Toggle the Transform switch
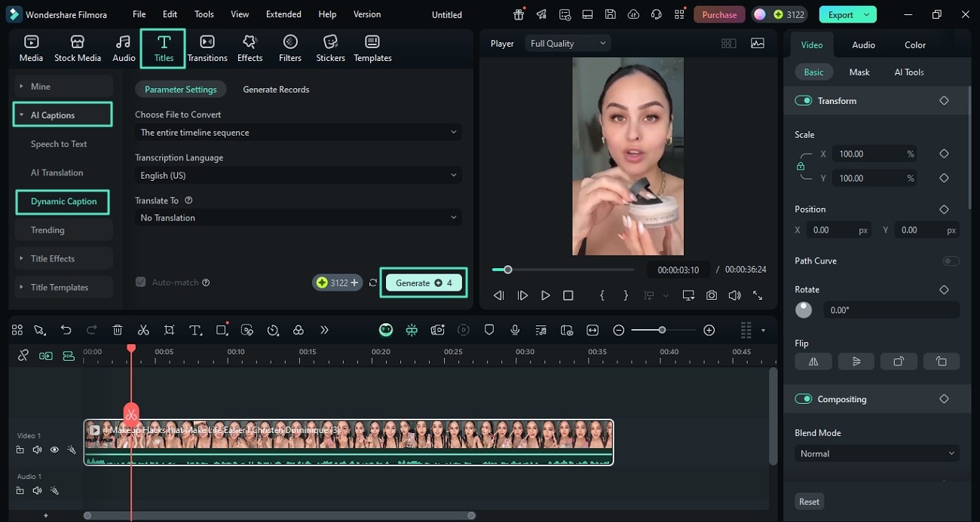The height and width of the screenshot is (522, 980). (x=804, y=100)
